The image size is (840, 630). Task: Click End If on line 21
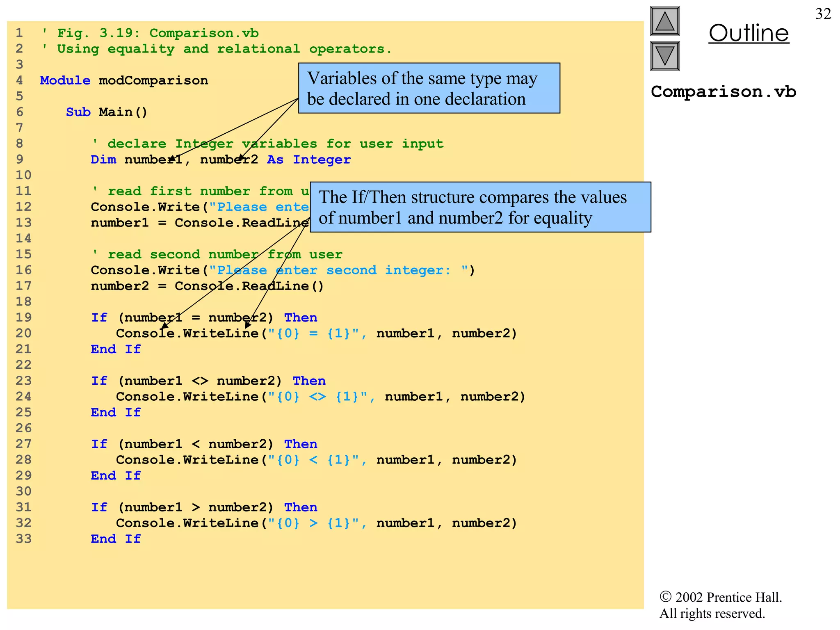click(116, 349)
